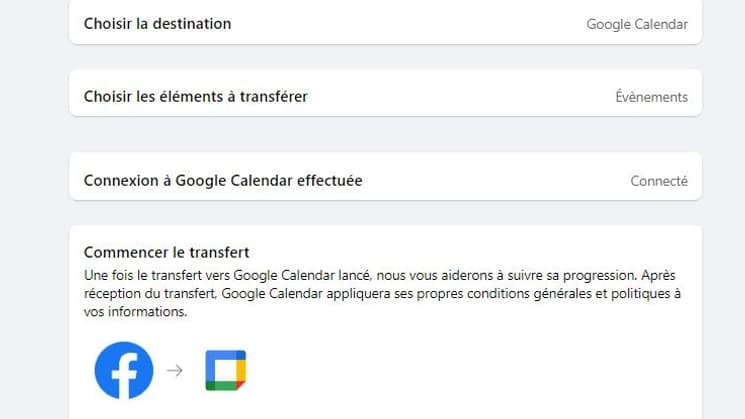Viewport: 745px width, 419px height.
Task: Select the Évènements value on the right
Action: 651,97
